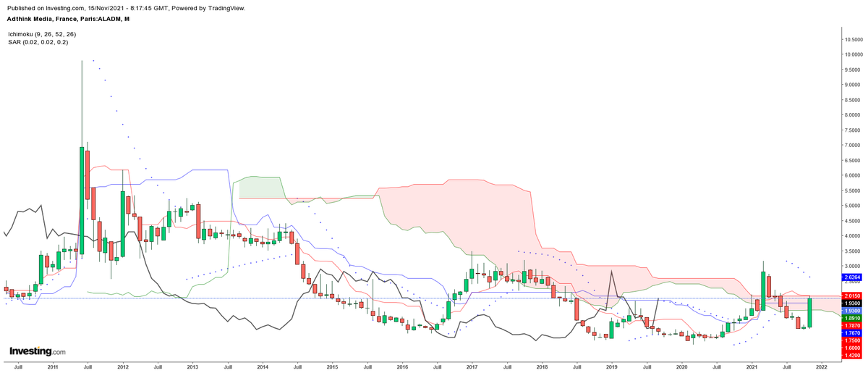Image resolution: width=868 pixels, height=373 pixels.
Task: Click the 2011 label on time axis
Action: 53,368
